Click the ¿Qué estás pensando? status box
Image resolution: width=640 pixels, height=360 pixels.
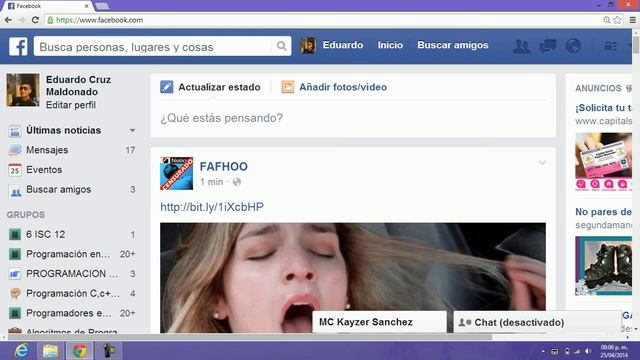[x=353, y=118]
